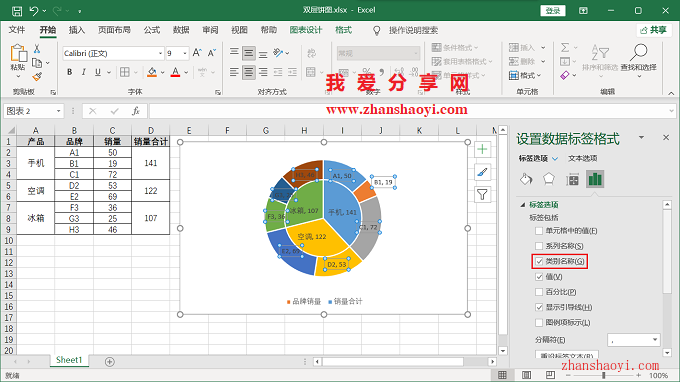Click the Sort and Filter icon
This screenshot has height=382, width=680.
(601, 53)
